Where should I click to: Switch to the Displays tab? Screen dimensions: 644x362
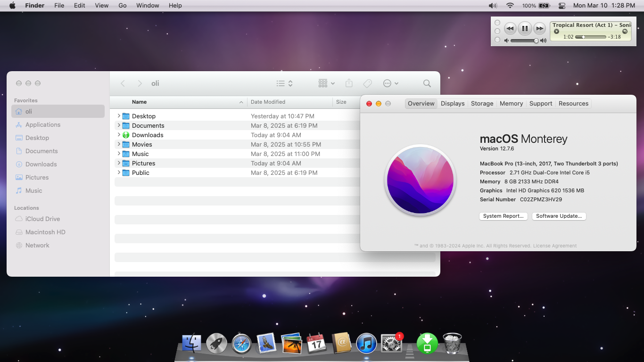point(453,104)
